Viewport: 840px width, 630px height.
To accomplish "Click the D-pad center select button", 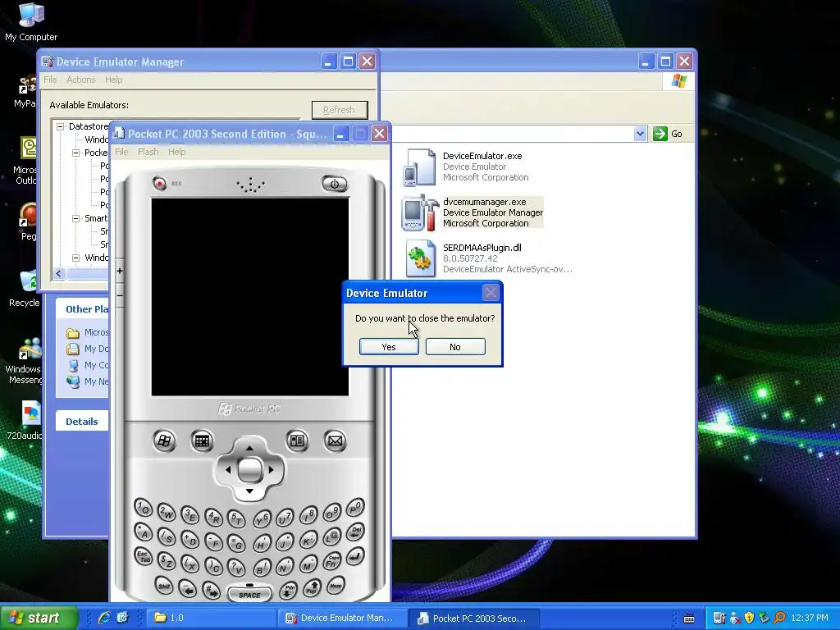I will point(249,470).
